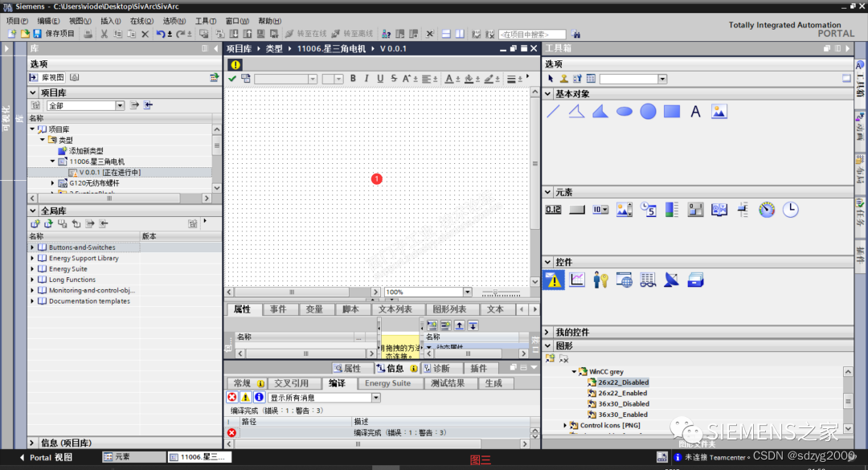Open the 在线(O) menu
868x470 pixels.
(141, 21)
